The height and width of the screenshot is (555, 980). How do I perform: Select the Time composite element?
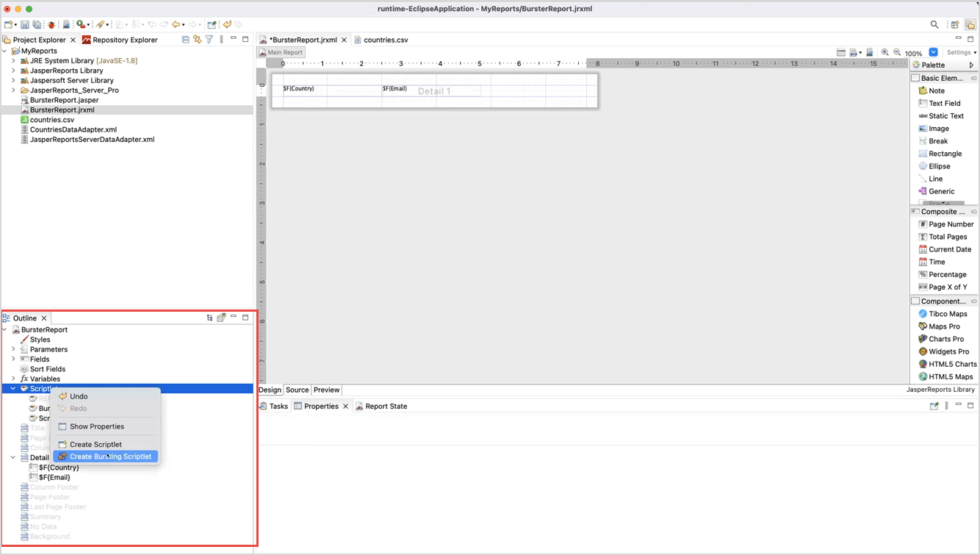(x=932, y=262)
